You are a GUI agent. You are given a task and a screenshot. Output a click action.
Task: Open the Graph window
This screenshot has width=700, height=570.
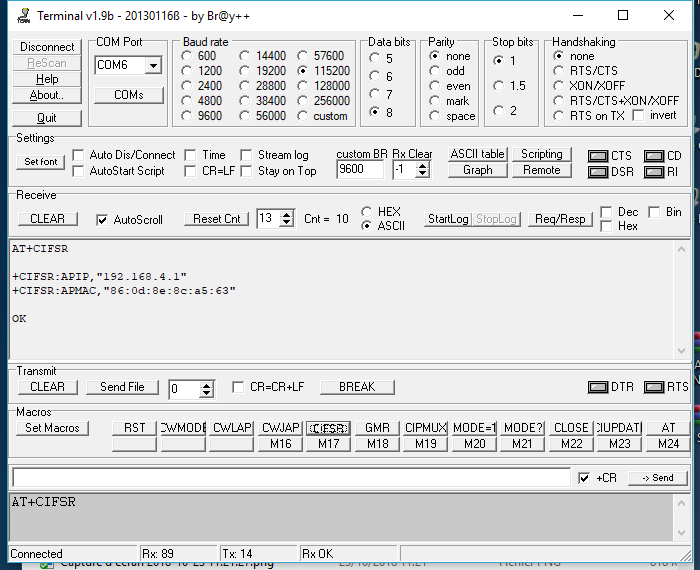(478, 170)
